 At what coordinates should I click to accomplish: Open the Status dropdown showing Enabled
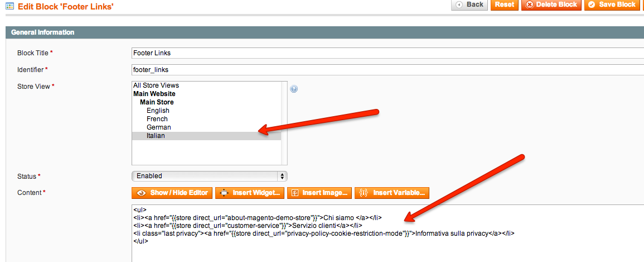(210, 176)
